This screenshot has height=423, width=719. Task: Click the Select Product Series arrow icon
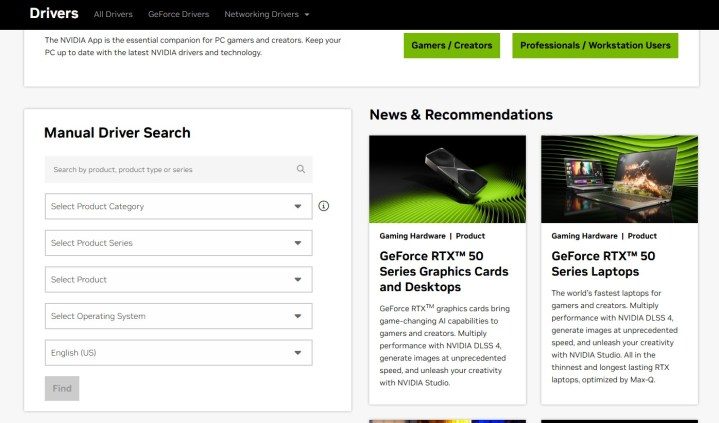298,243
